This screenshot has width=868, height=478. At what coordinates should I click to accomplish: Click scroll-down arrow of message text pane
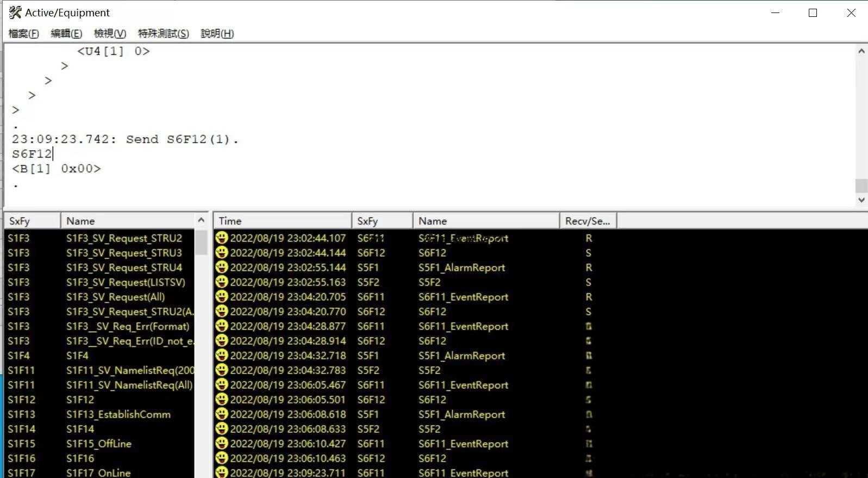tap(861, 200)
